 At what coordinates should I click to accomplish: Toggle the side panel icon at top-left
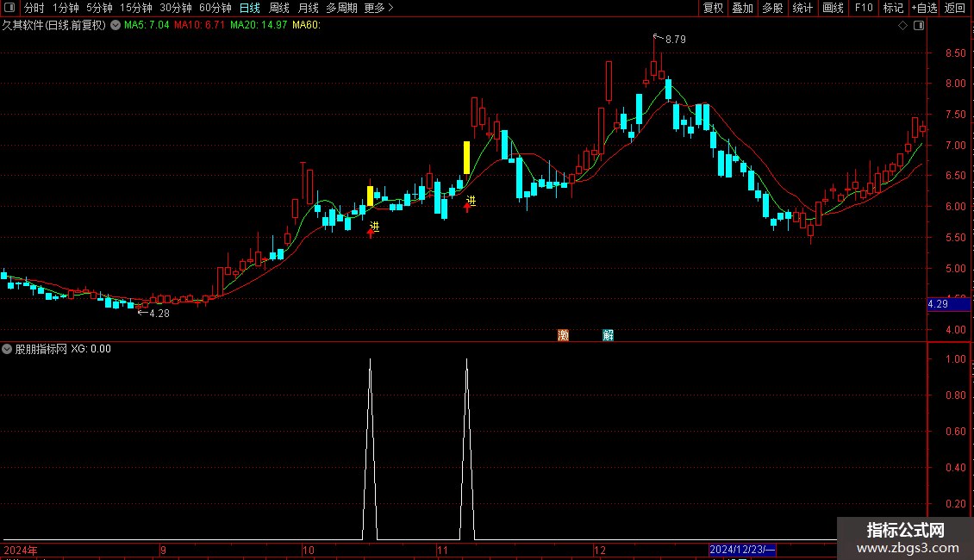[x=9, y=8]
